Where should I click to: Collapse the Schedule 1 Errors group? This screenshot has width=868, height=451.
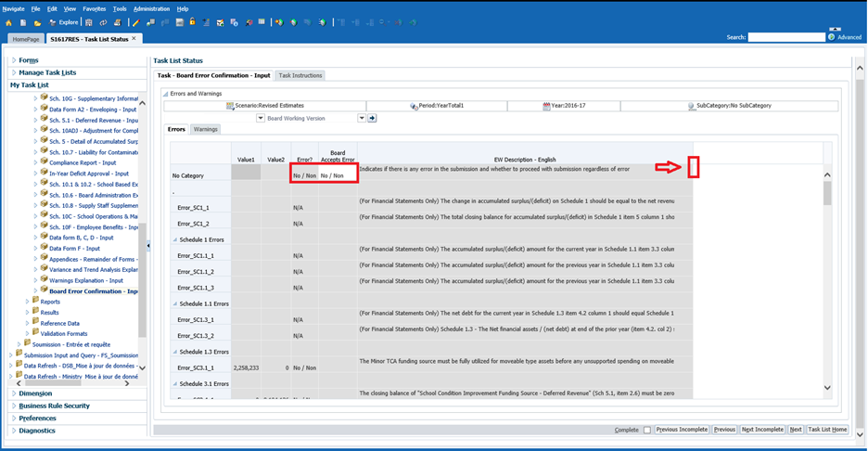tap(175, 240)
